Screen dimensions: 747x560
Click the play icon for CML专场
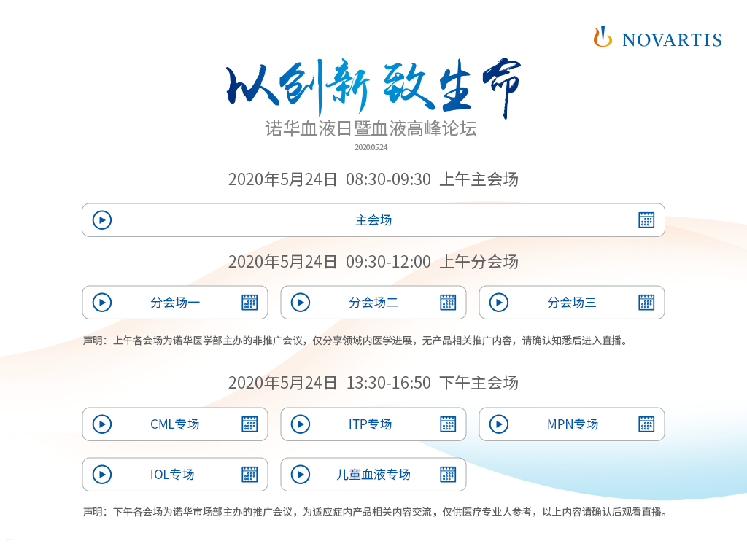pyautogui.click(x=102, y=424)
